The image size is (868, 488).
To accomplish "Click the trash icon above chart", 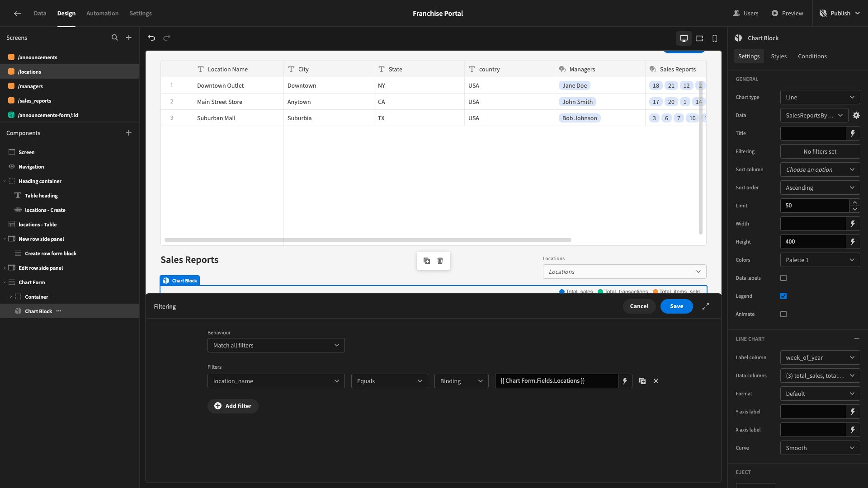I will click(440, 261).
